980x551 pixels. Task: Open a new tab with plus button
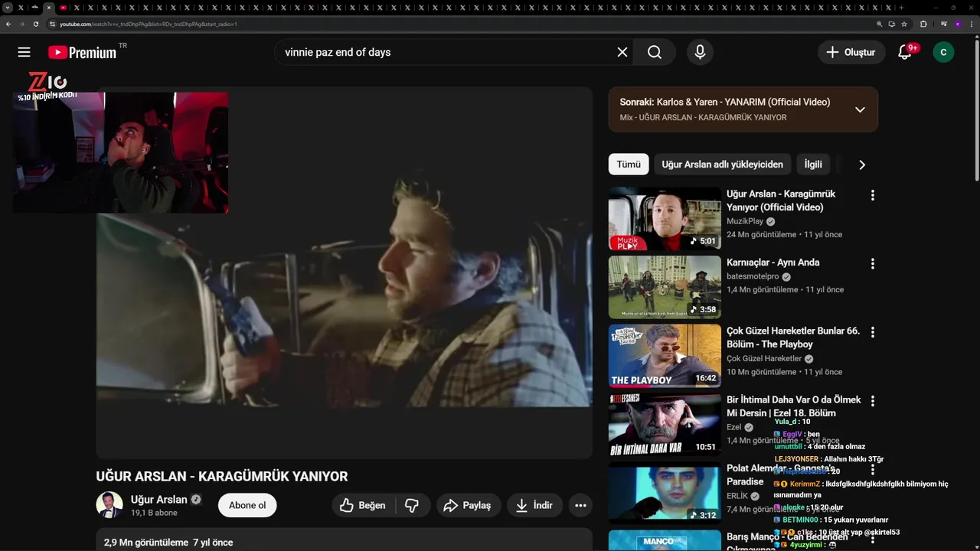point(901,8)
